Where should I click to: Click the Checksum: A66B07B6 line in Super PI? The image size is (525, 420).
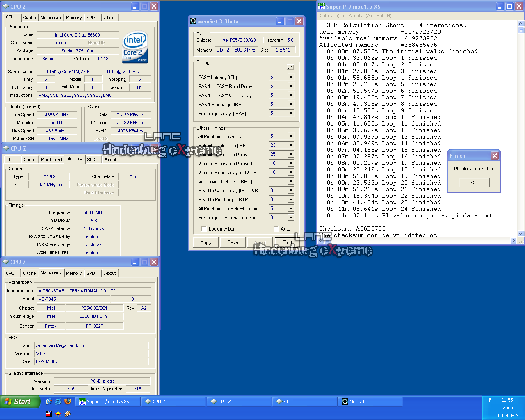coord(352,228)
